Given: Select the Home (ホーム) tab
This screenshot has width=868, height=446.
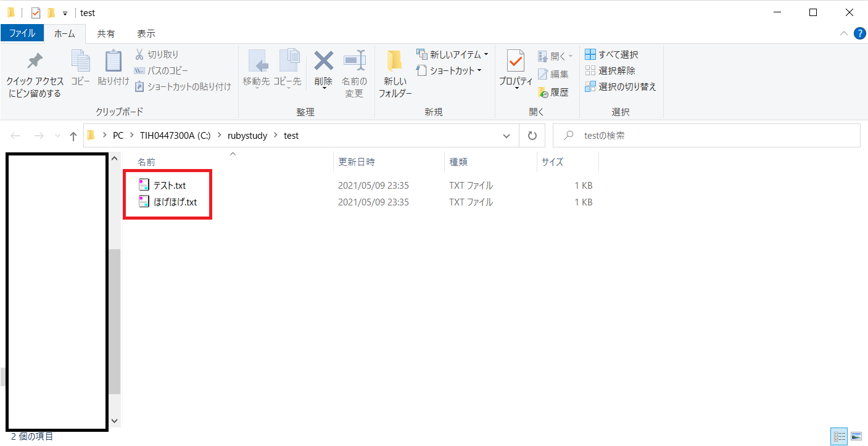Looking at the screenshot, I should point(65,33).
